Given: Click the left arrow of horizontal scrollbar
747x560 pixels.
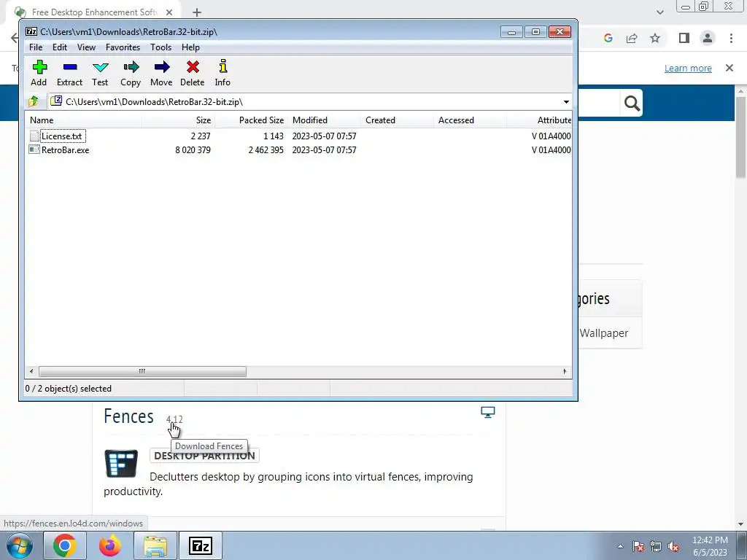Looking at the screenshot, I should pyautogui.click(x=31, y=371).
